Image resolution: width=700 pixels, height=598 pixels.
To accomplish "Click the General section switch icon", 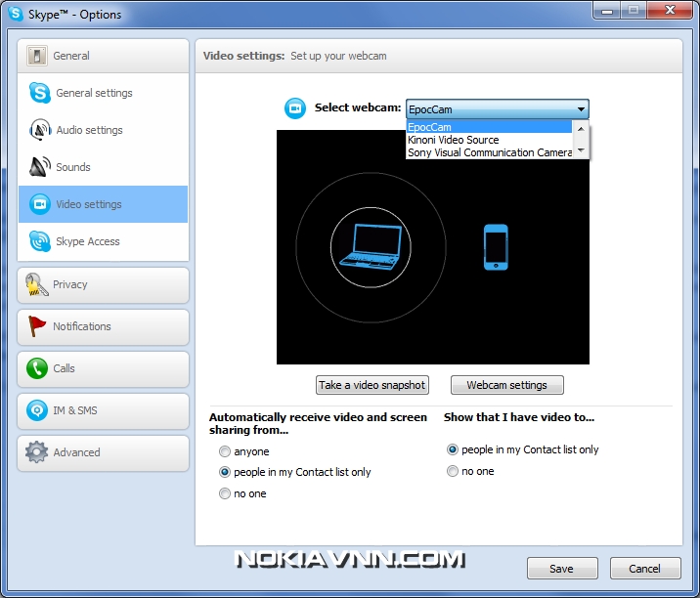I will [36, 56].
